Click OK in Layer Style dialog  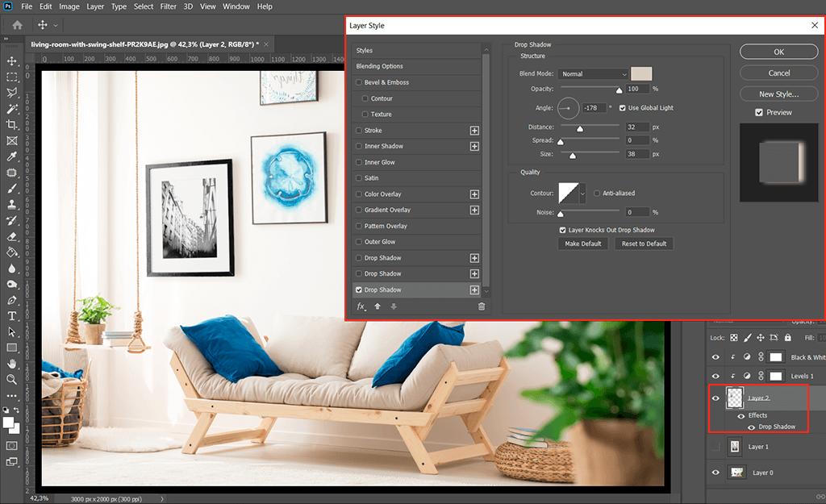tap(778, 52)
